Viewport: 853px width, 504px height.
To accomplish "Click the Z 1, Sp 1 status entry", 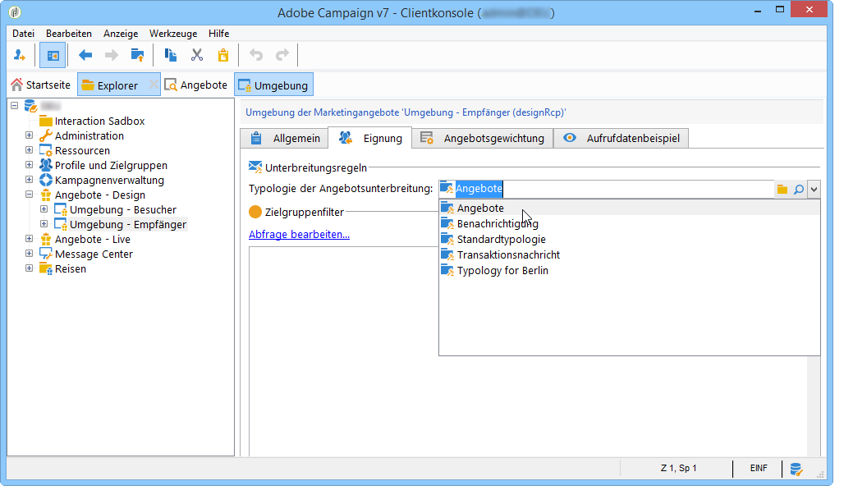I will coord(678,468).
